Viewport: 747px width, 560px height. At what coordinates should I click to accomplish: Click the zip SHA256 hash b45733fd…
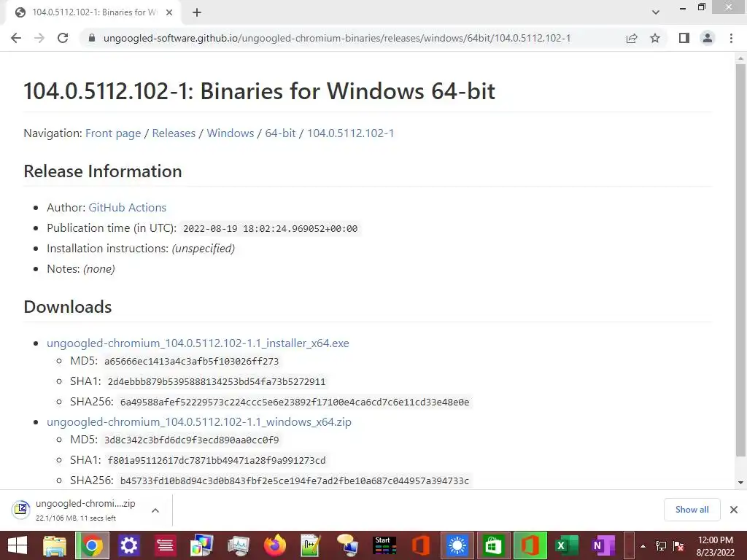[295, 481]
